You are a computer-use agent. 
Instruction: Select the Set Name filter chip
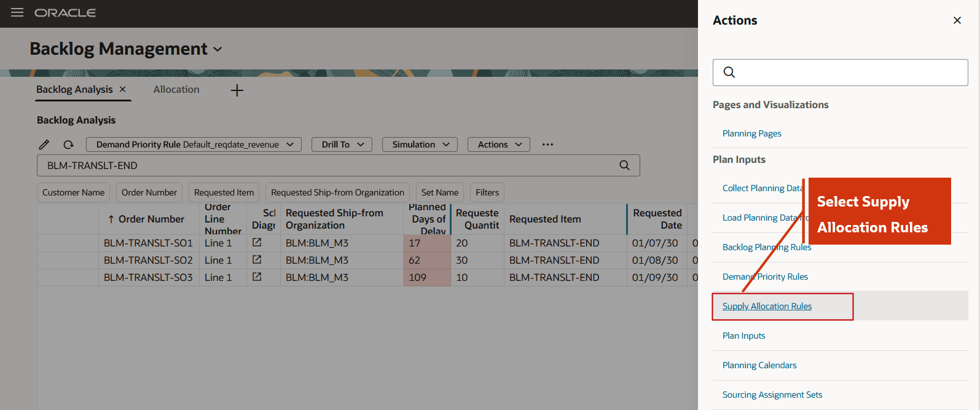(440, 192)
